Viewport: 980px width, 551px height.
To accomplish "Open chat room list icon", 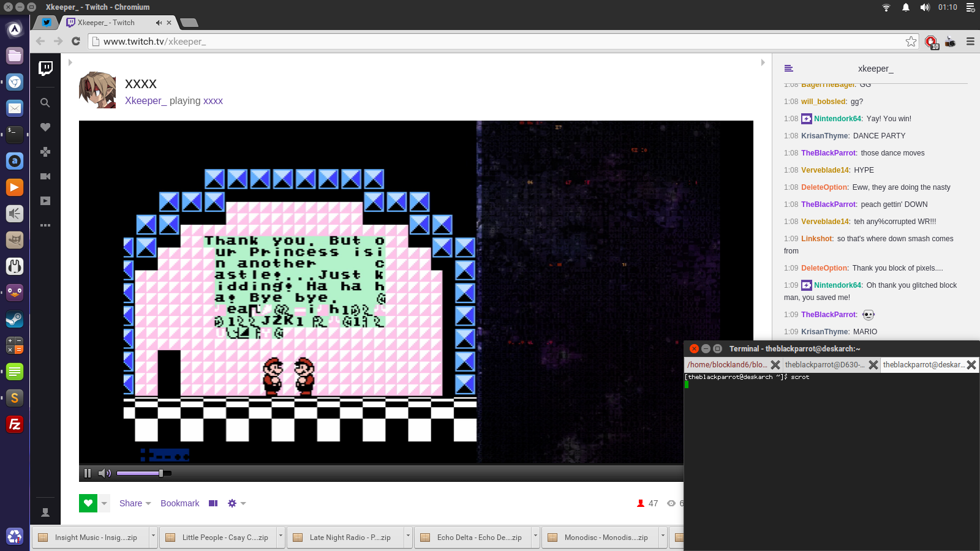I will tap(789, 69).
